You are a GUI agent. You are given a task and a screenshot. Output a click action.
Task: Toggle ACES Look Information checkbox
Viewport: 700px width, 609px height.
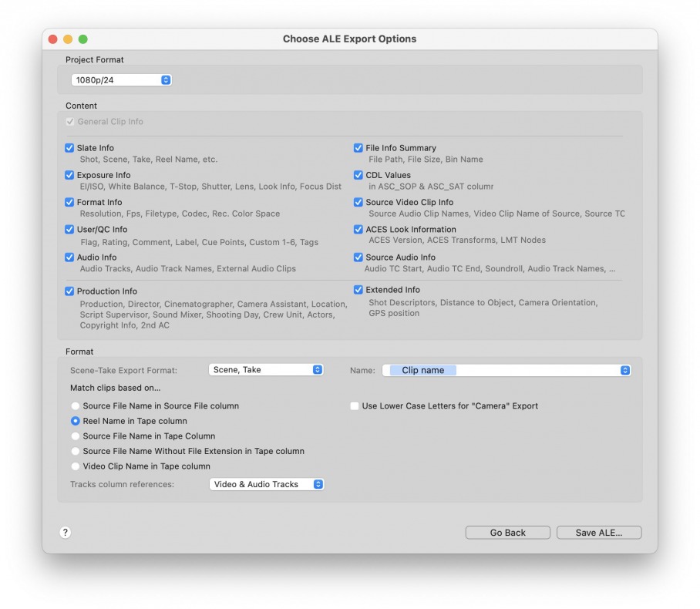coord(358,230)
